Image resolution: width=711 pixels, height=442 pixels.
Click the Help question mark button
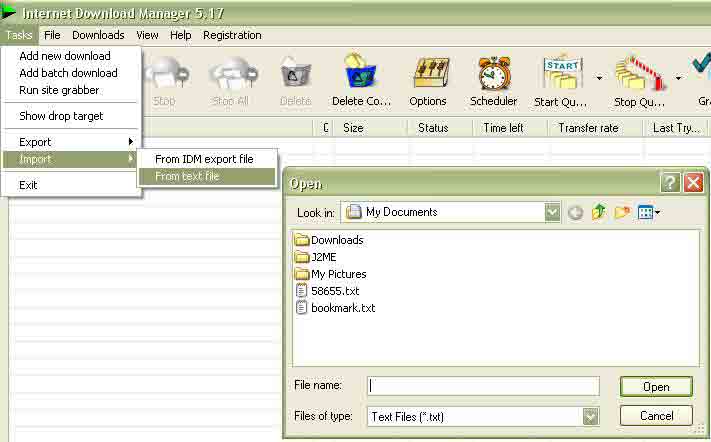(x=670, y=183)
